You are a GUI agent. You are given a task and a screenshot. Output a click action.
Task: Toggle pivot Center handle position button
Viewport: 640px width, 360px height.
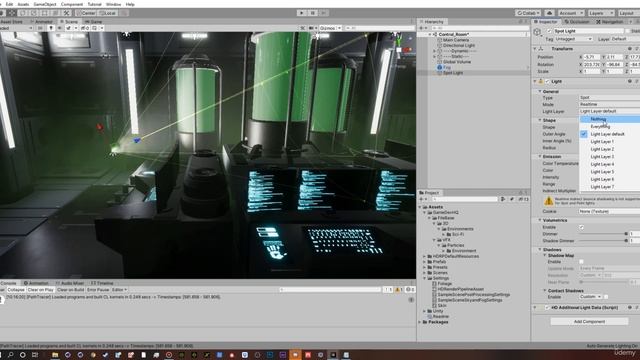tap(86, 13)
